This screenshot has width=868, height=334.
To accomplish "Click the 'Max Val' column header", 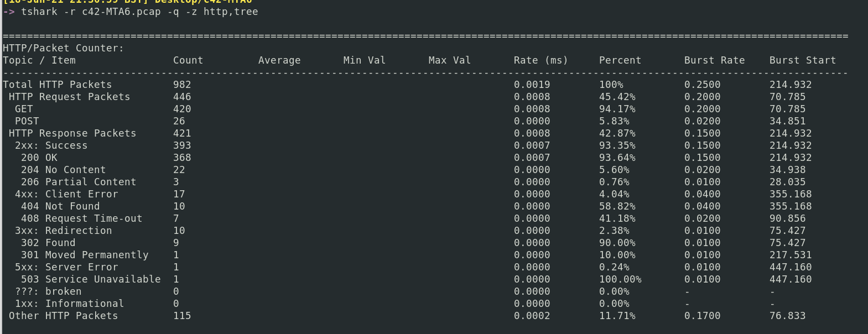I will (449, 60).
